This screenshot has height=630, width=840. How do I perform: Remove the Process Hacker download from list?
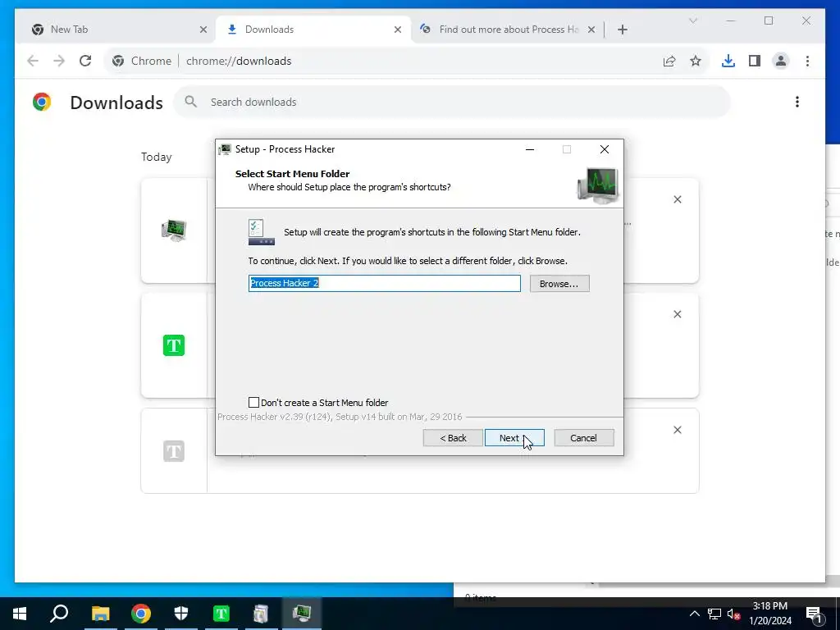tap(677, 199)
